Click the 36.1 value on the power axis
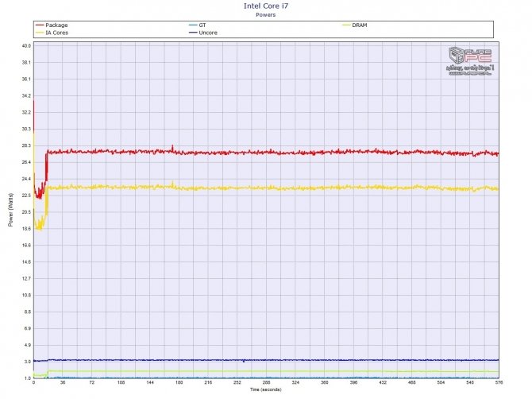The width and height of the screenshot is (532, 399). click(26, 79)
